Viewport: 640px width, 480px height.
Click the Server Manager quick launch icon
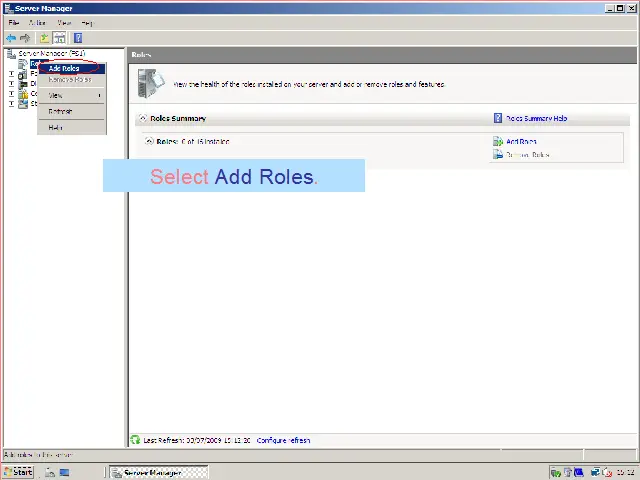pyautogui.click(x=50, y=473)
